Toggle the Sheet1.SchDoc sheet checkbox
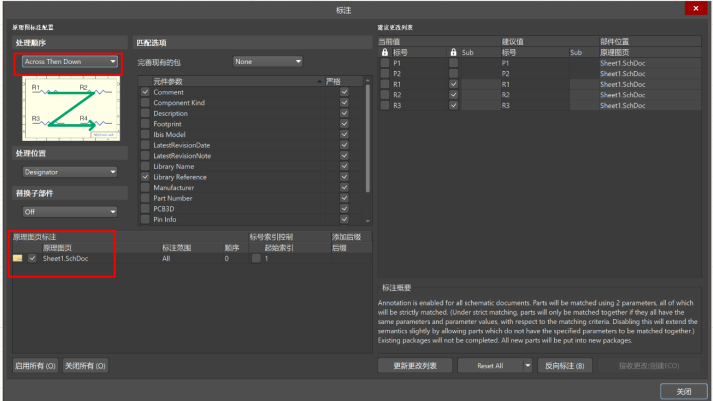 point(33,258)
